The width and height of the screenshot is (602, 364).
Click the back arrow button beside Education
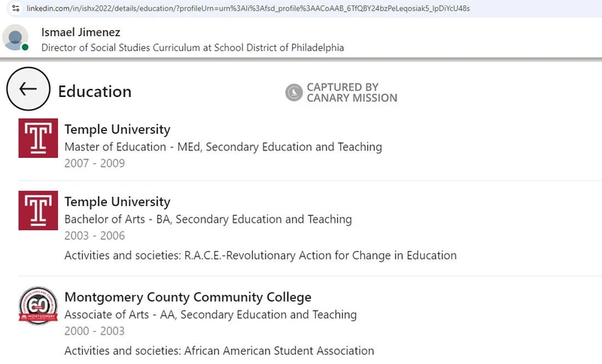point(28,89)
